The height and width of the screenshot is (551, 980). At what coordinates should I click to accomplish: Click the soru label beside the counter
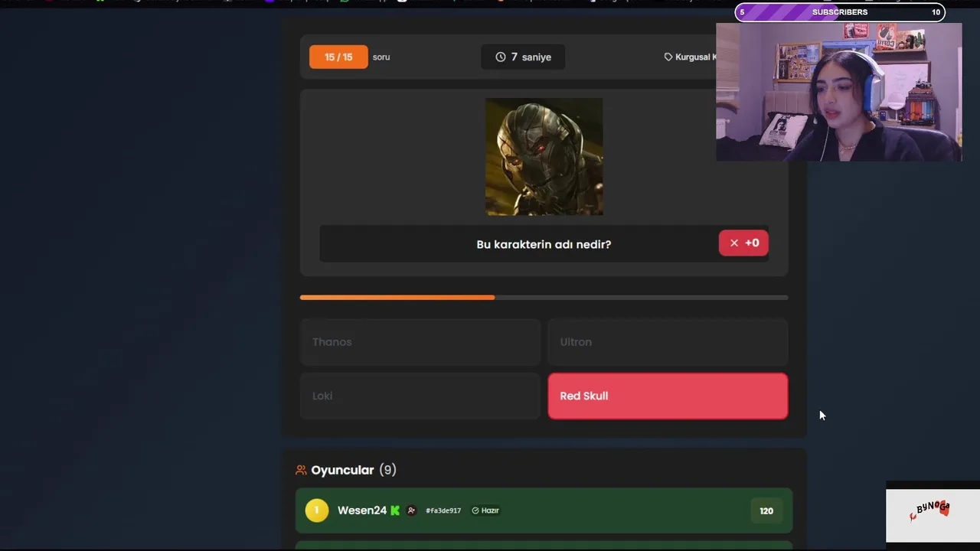[381, 57]
